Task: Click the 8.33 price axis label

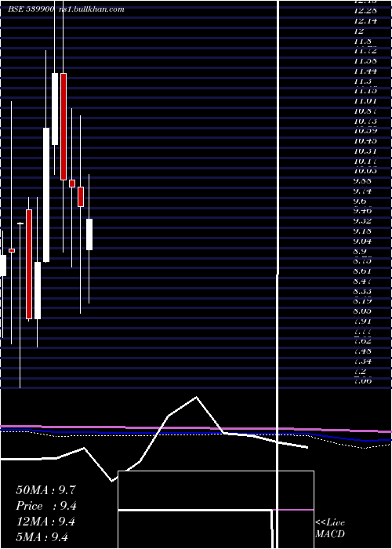Action: (x=362, y=291)
